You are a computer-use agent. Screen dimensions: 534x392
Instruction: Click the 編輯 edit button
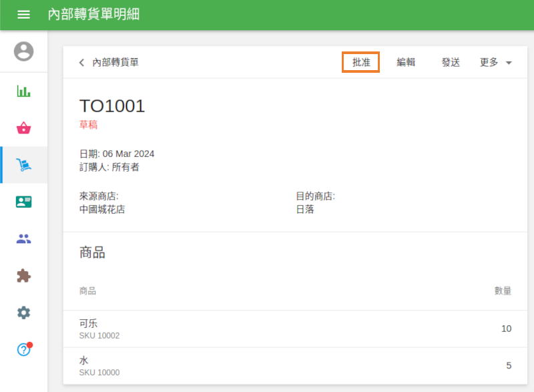[406, 62]
